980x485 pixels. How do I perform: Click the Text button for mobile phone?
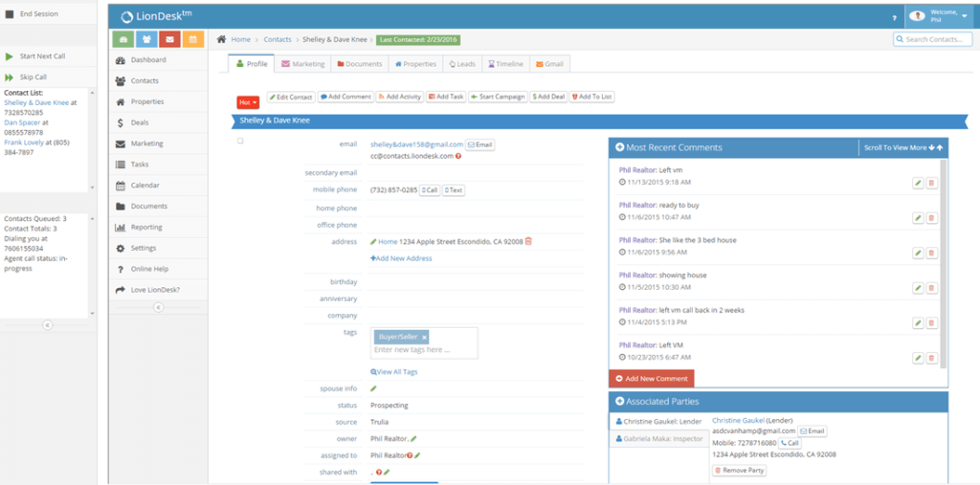pos(454,190)
